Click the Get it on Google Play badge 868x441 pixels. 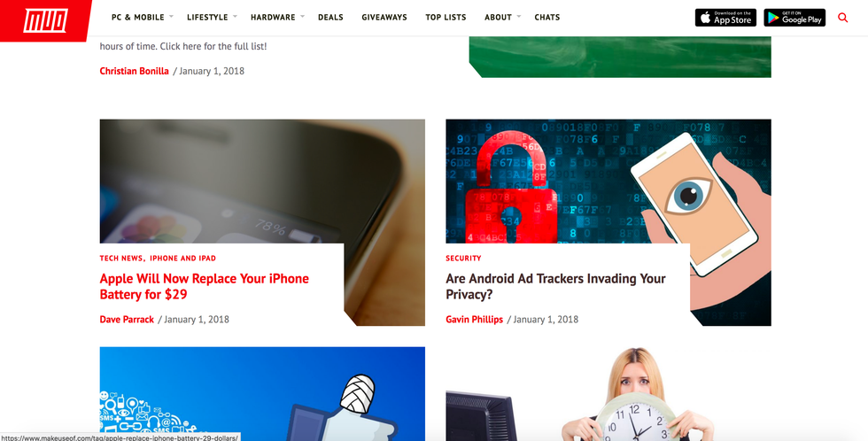coord(794,18)
